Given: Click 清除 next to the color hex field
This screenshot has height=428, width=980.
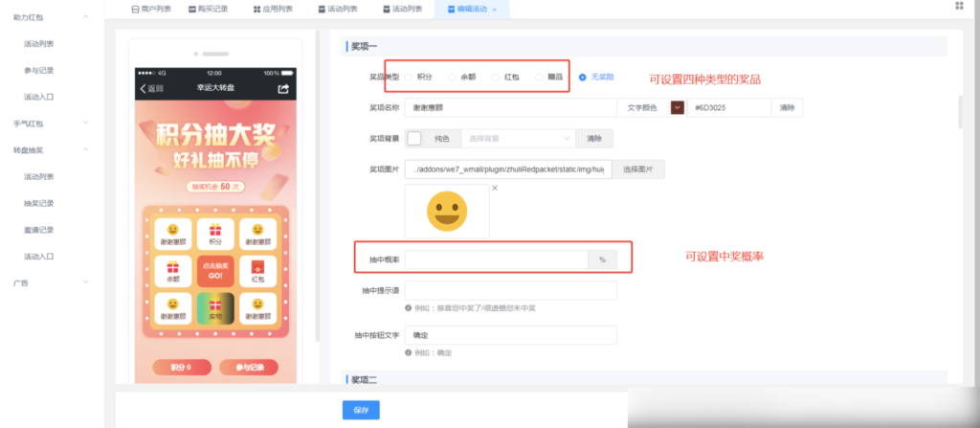Looking at the screenshot, I should tap(787, 107).
